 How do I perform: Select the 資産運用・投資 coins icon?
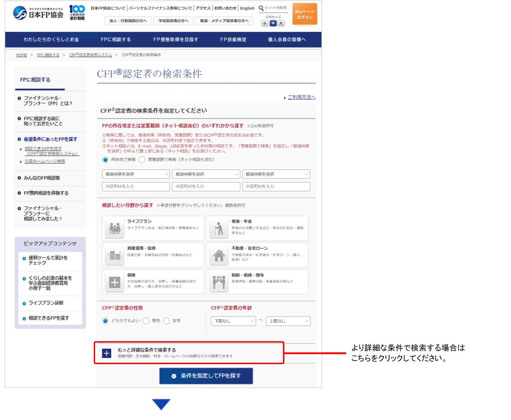(115, 255)
